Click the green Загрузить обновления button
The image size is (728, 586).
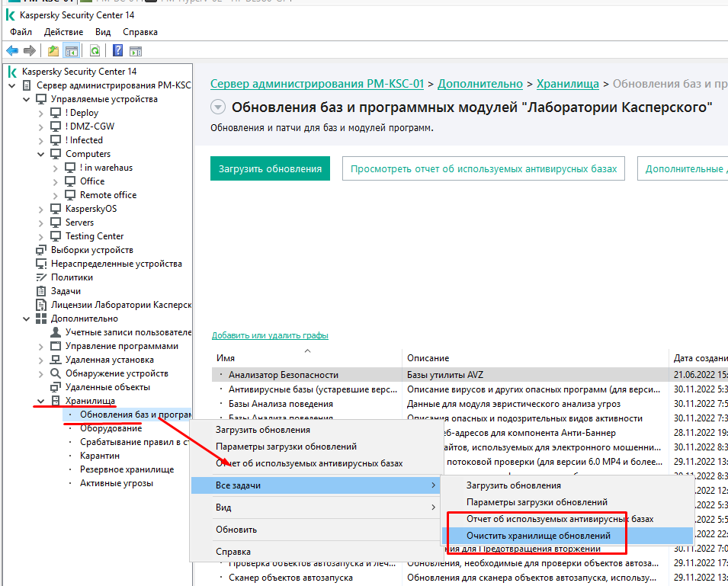click(270, 168)
